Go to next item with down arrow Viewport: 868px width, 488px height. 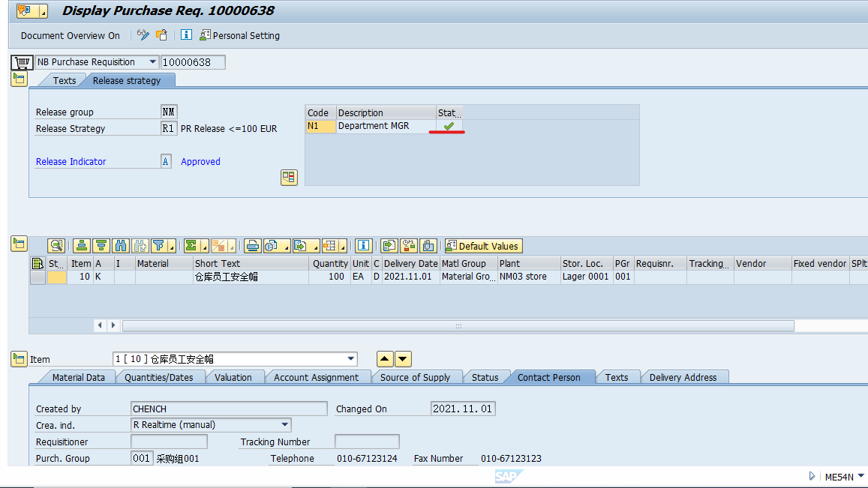tap(403, 359)
